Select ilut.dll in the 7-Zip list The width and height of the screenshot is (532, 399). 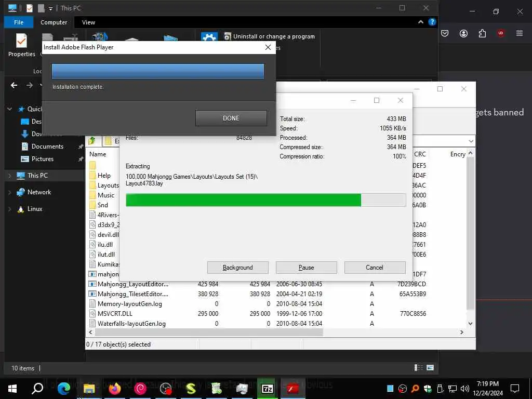pyautogui.click(x=106, y=254)
